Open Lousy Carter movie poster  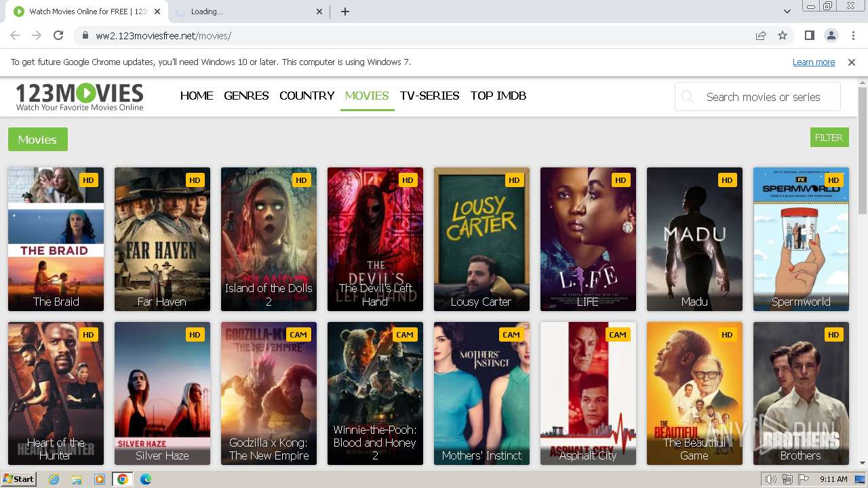click(x=481, y=239)
